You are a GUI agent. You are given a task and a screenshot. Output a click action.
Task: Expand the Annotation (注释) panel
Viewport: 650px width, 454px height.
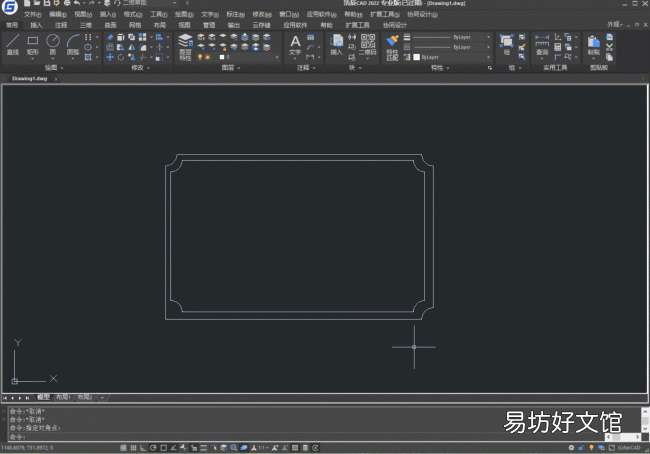pyautogui.click(x=306, y=68)
